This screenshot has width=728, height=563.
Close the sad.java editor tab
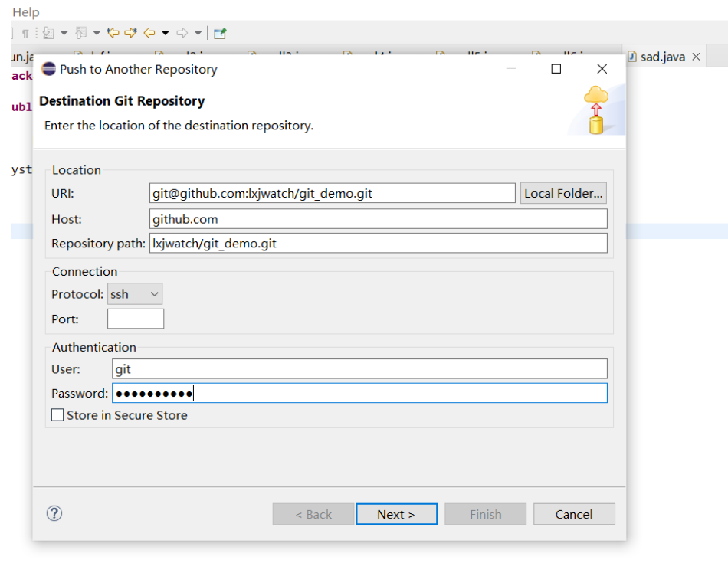pyautogui.click(x=696, y=57)
